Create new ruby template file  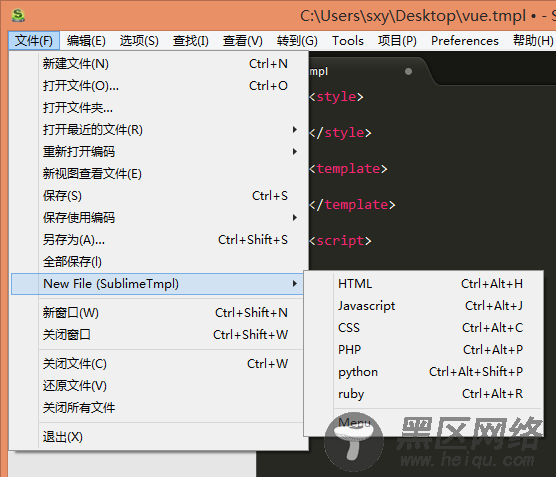(423, 394)
